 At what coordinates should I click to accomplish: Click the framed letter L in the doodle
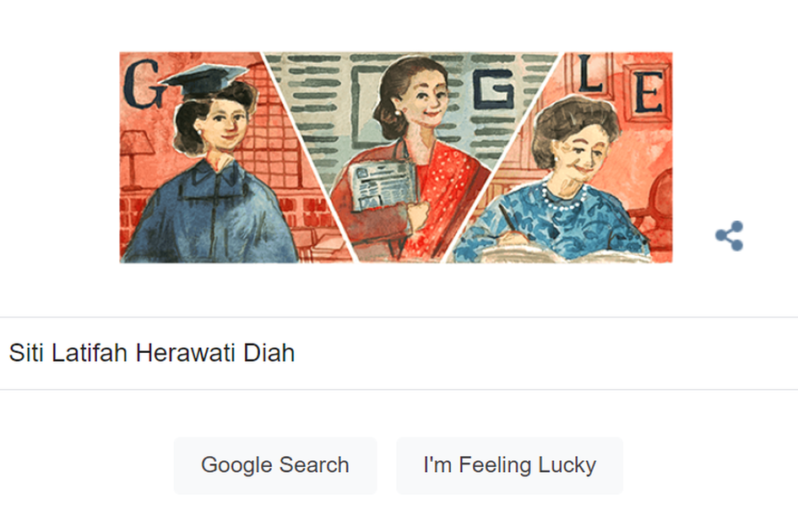tap(592, 73)
